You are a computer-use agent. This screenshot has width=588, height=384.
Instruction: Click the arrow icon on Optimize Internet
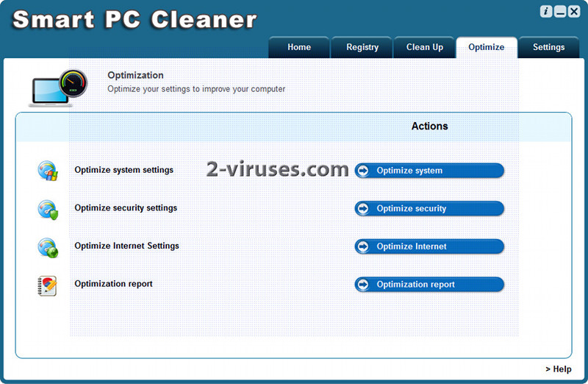point(363,246)
